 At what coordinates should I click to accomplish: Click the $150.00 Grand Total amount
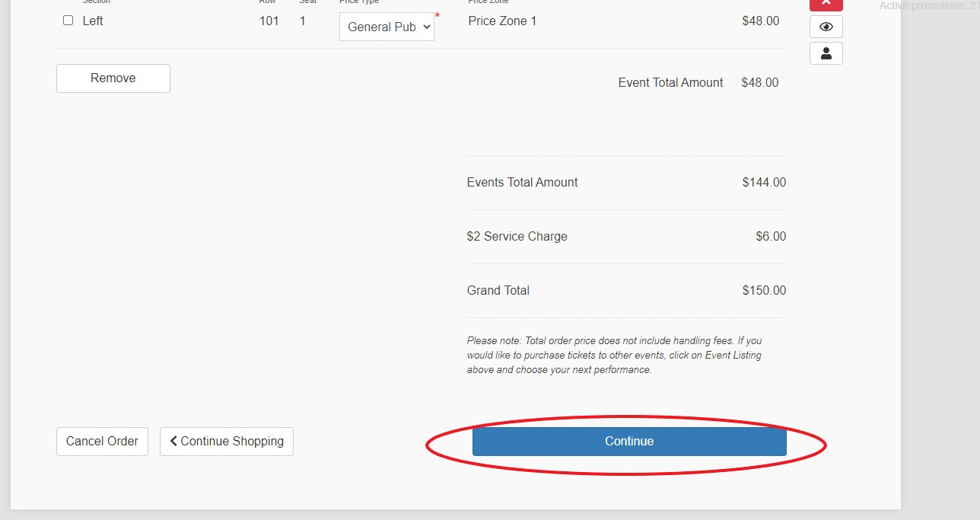pos(764,290)
